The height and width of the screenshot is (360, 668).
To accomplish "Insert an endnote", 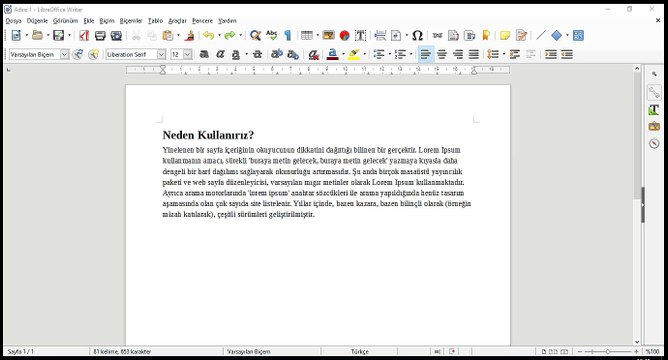I will (x=470, y=35).
